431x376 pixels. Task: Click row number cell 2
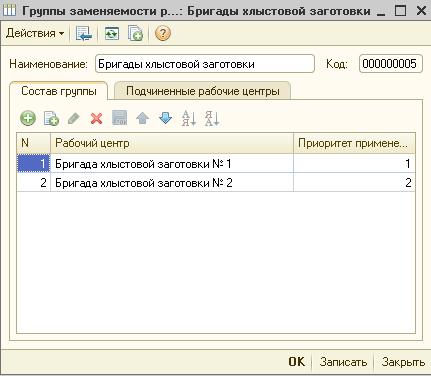point(33,183)
